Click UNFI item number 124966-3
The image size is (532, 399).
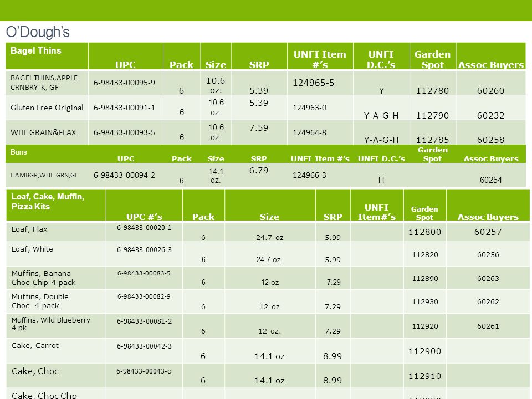[x=309, y=175]
